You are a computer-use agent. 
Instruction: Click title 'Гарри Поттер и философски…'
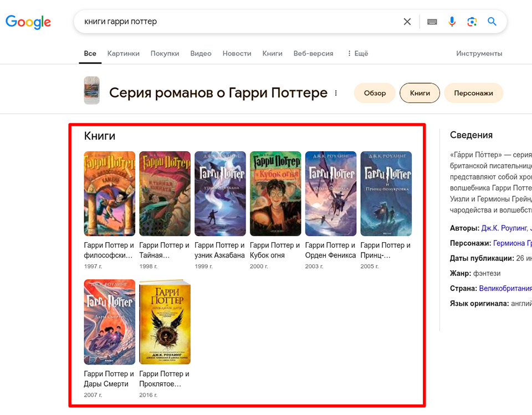(x=109, y=250)
